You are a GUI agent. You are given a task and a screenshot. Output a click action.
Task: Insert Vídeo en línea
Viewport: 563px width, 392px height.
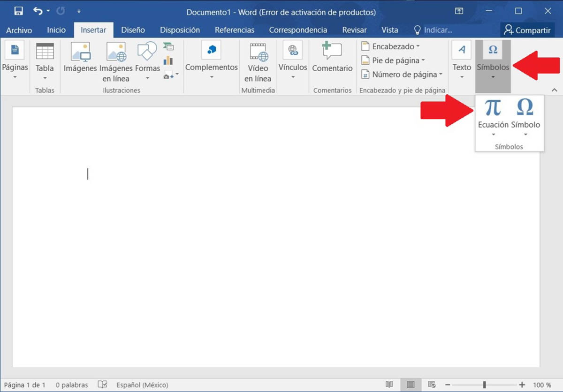(x=258, y=61)
